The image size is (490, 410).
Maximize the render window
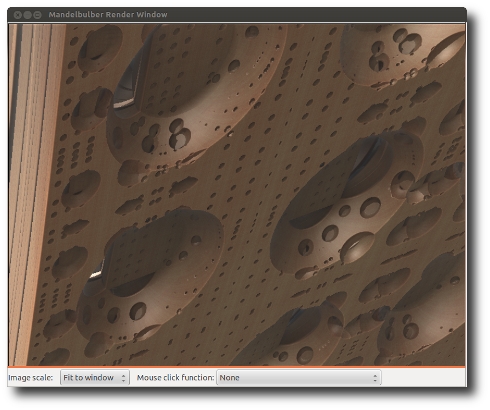(x=38, y=15)
